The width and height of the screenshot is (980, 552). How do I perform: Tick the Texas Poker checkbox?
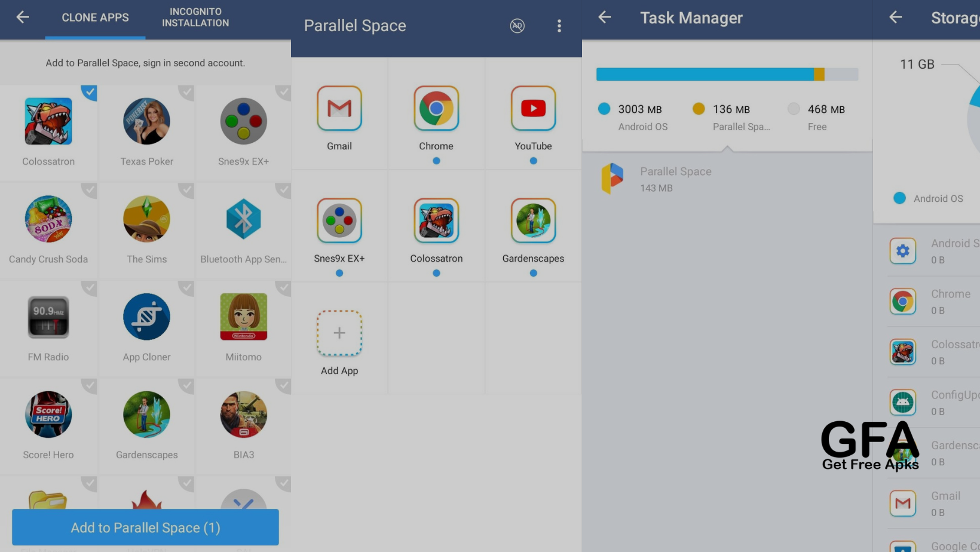click(186, 92)
